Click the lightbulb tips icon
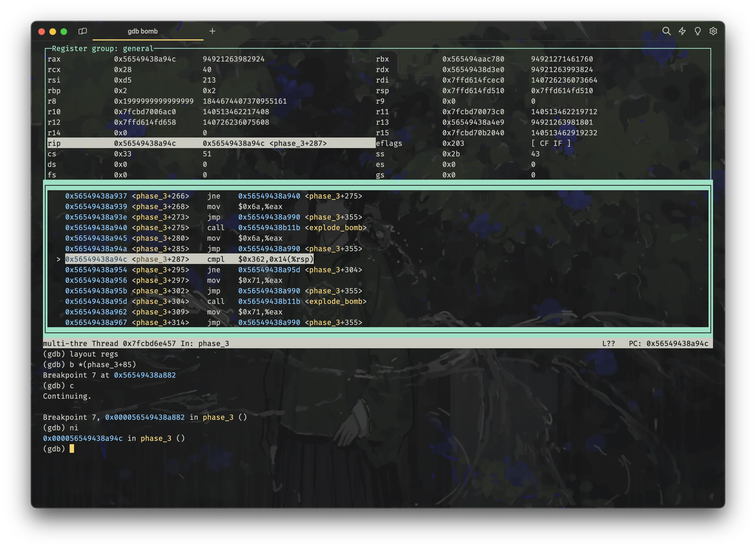This screenshot has width=756, height=549. pyautogui.click(x=697, y=31)
